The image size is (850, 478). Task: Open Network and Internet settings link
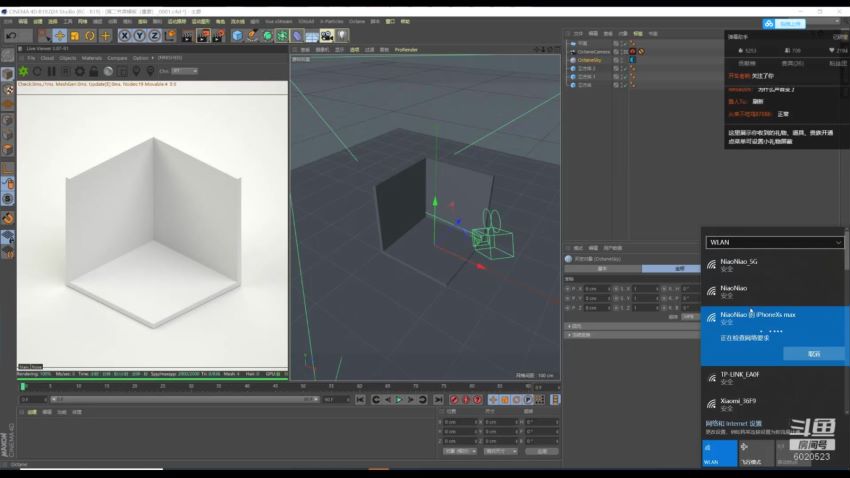click(x=735, y=423)
